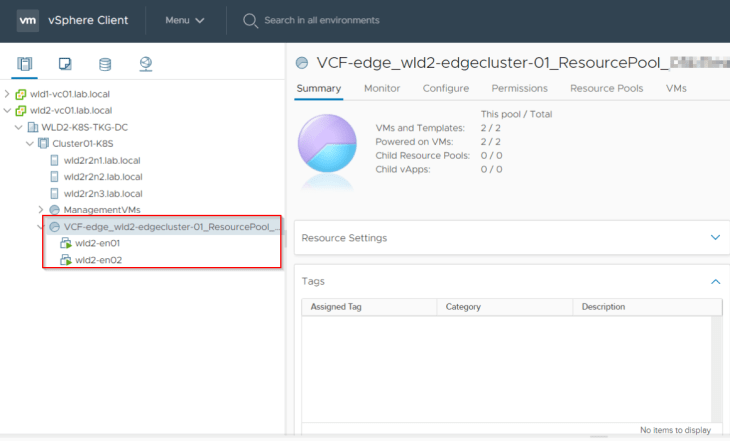Click the wld2r2n3.lab.local host icon

click(54, 193)
